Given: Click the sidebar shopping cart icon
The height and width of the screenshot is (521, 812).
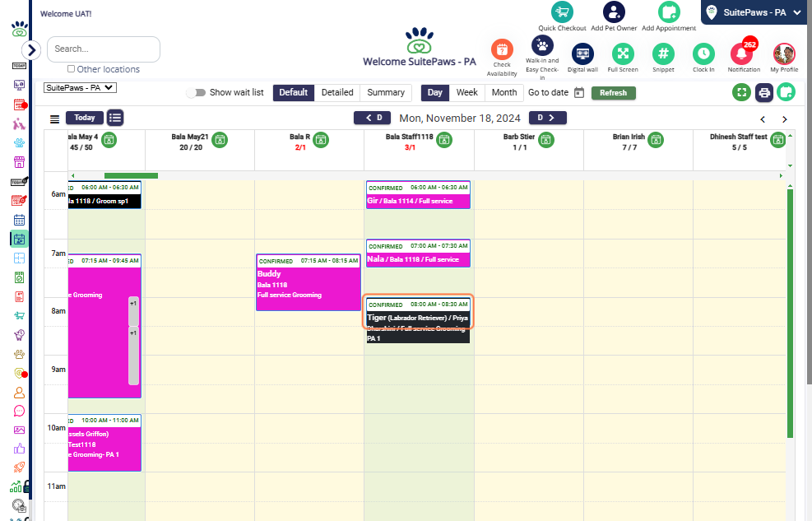Looking at the screenshot, I should [19, 315].
